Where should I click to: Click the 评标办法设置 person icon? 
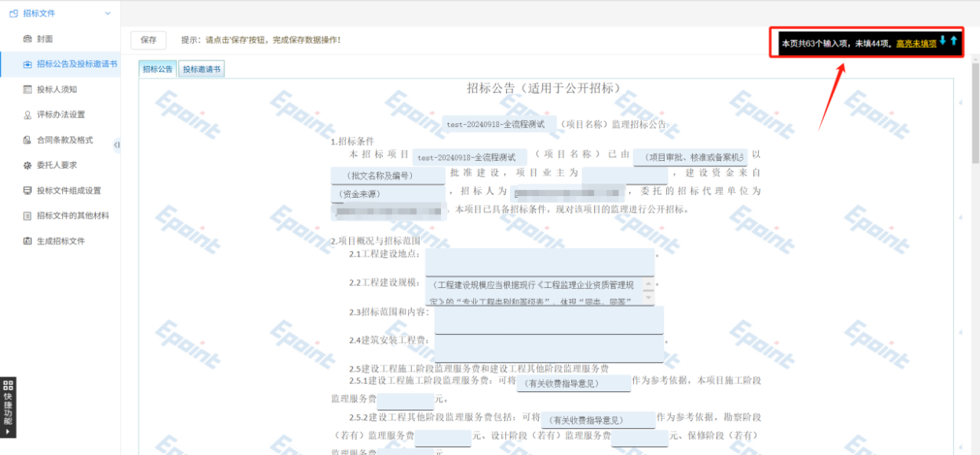tap(27, 115)
